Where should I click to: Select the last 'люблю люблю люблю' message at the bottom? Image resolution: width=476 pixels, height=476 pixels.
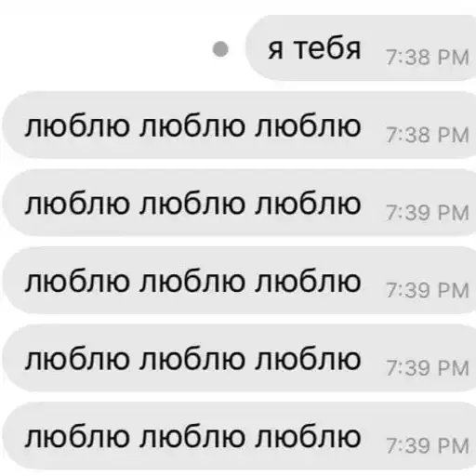click(x=239, y=436)
